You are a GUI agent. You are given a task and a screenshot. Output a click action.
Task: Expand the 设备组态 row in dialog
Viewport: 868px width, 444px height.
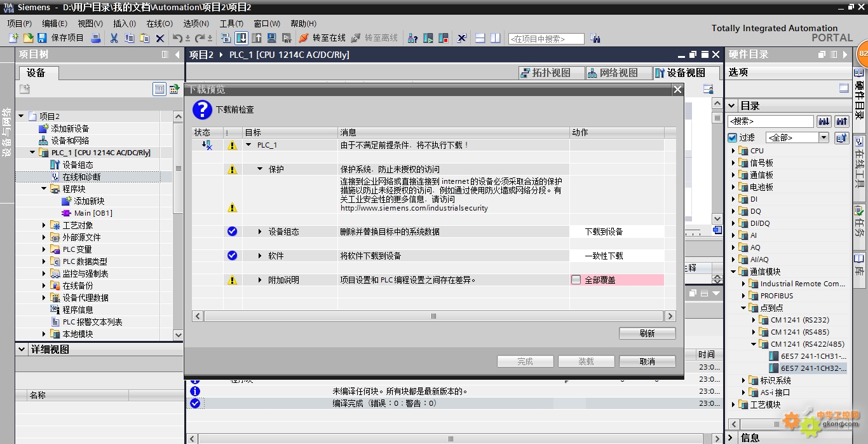[x=260, y=232]
